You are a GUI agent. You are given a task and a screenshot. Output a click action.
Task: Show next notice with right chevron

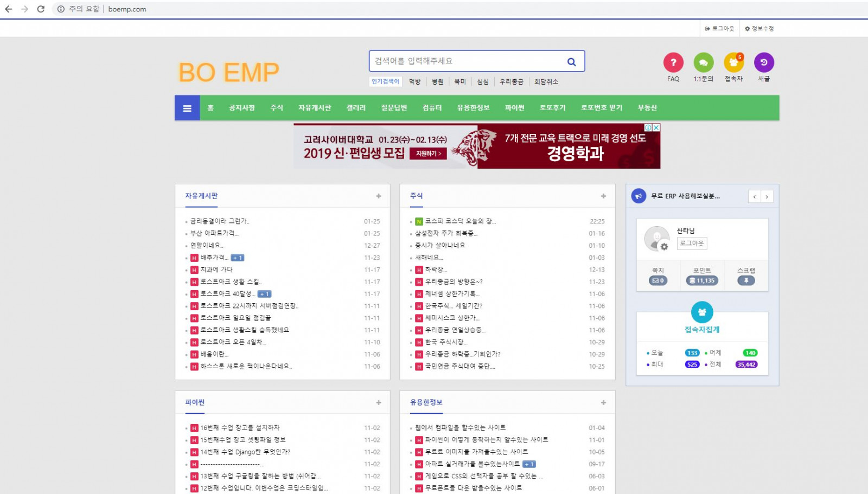coord(767,197)
